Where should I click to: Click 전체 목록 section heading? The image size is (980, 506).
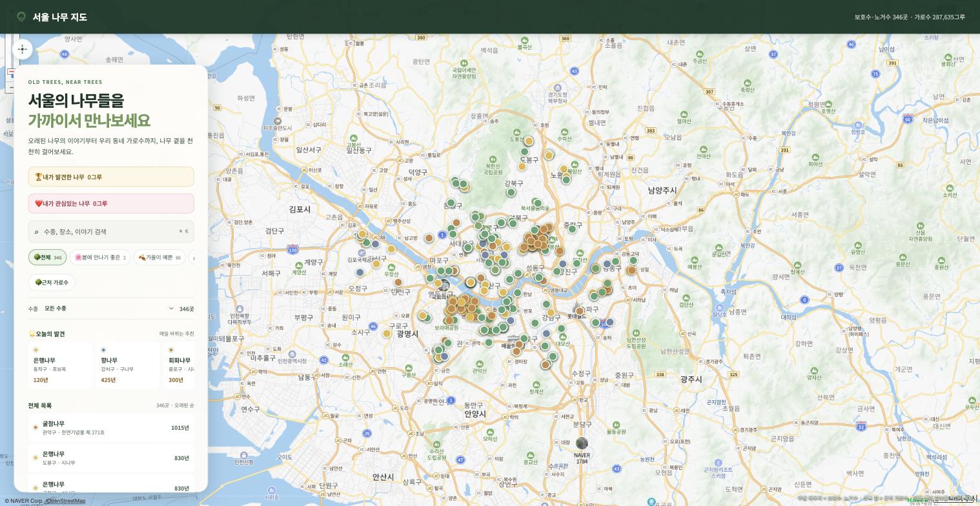40,406
